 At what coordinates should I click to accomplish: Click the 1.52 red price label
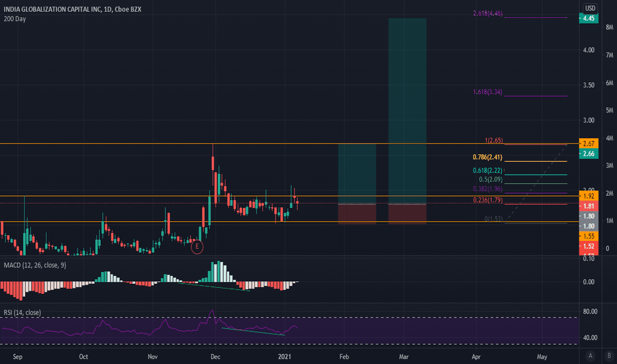(x=589, y=246)
